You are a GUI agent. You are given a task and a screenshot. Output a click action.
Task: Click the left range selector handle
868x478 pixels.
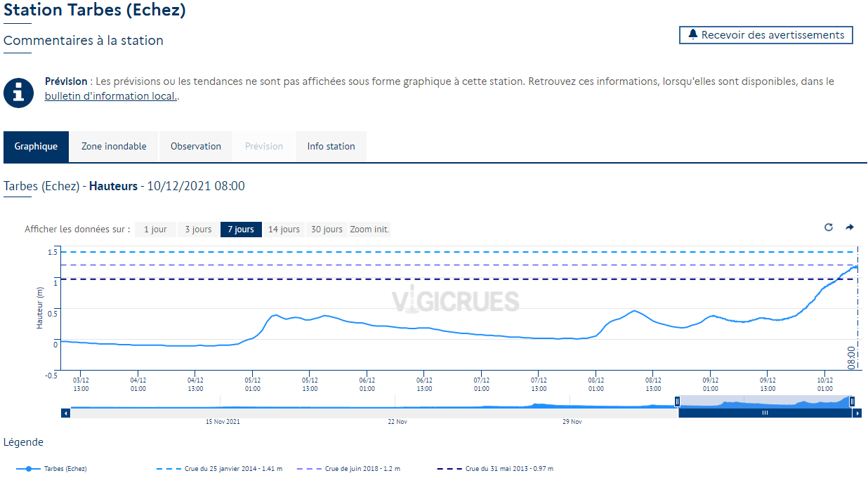point(677,401)
